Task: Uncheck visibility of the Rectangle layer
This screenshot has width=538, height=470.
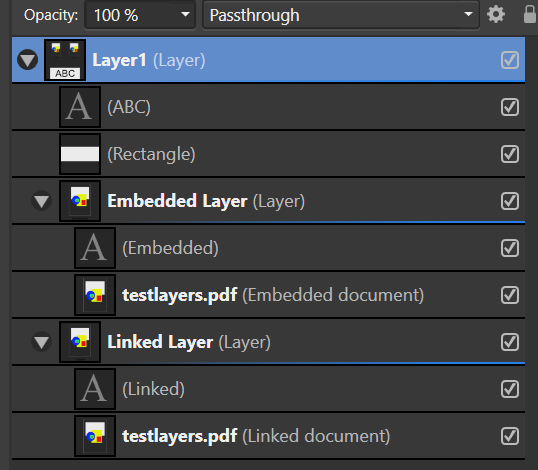Action: (x=510, y=154)
